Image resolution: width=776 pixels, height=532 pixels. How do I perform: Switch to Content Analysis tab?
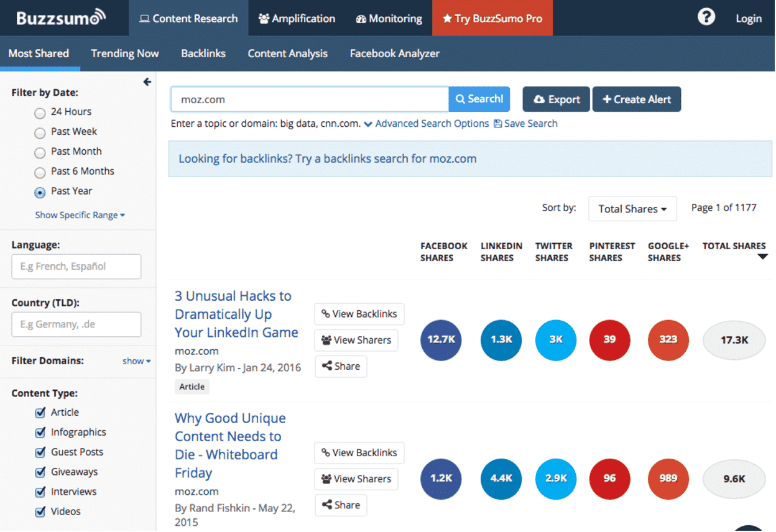(288, 53)
